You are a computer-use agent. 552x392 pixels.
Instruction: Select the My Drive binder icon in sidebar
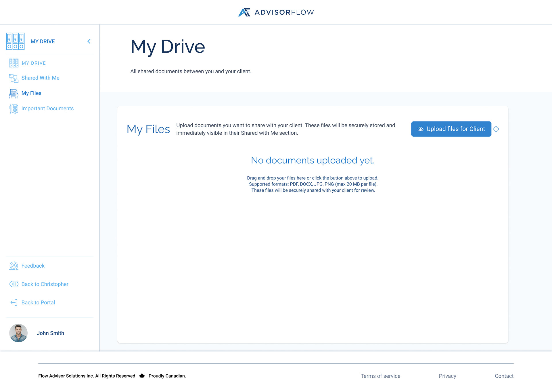tap(15, 41)
